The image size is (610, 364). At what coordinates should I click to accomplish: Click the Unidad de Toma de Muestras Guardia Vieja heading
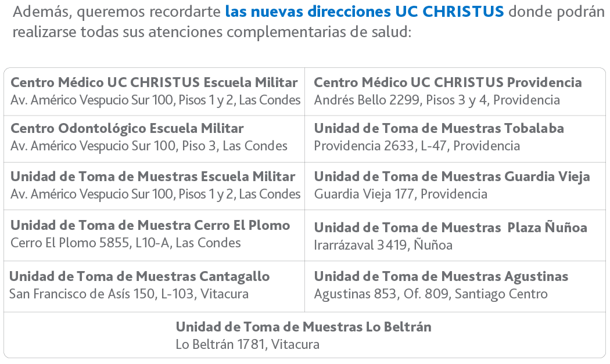pos(452,176)
